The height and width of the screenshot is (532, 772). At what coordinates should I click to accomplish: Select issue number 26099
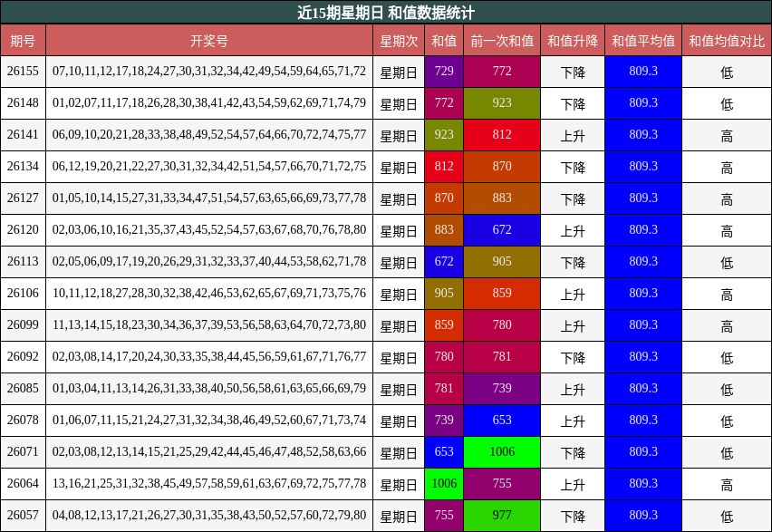pos(23,325)
